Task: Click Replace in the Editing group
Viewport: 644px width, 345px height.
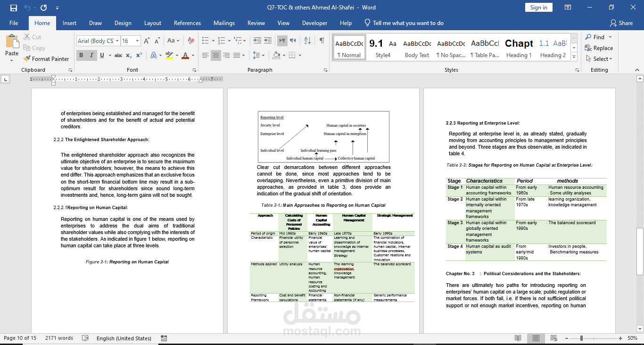Action: 599,48
